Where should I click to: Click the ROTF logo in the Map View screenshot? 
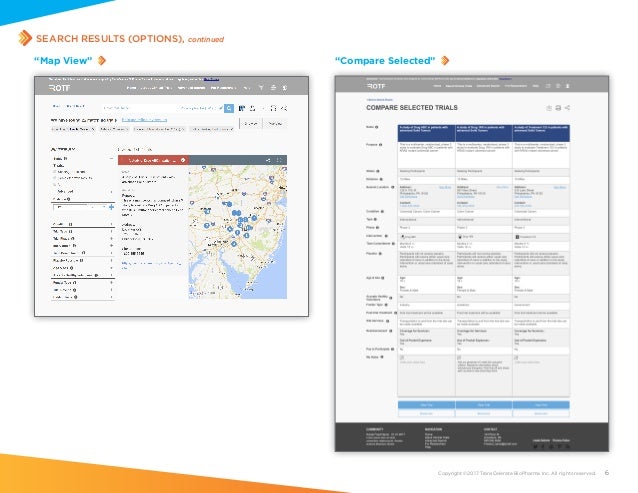click(x=60, y=88)
